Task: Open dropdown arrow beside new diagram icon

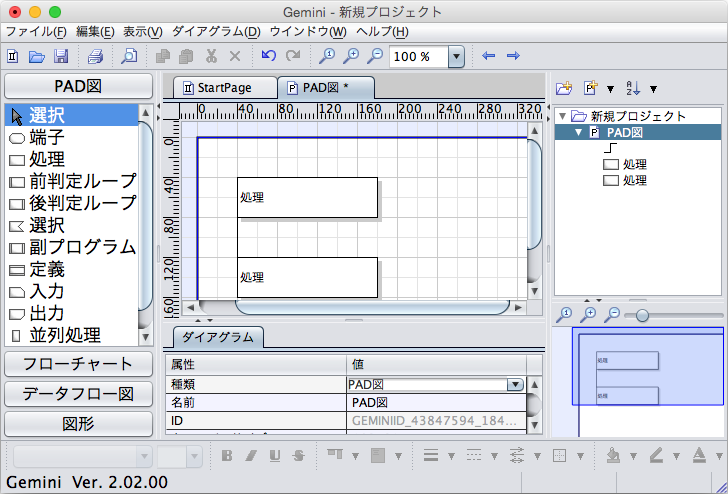Action: tap(611, 89)
